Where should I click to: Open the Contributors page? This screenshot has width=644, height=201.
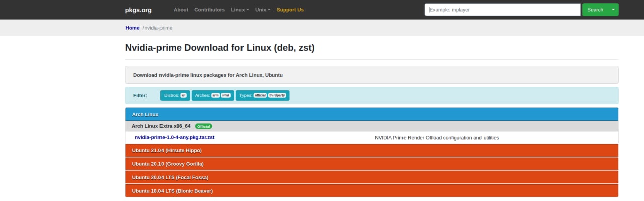(209, 10)
